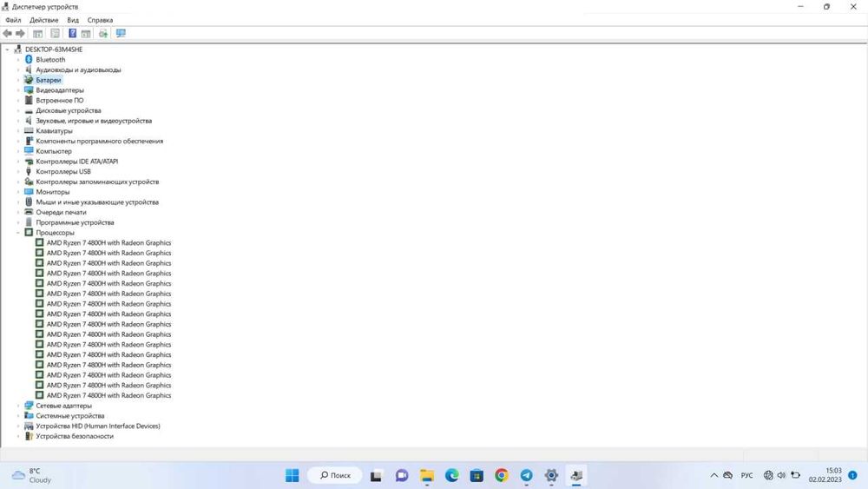The height and width of the screenshot is (489, 868).
Task: Open File Explorer from taskbar
Action: pyautogui.click(x=427, y=475)
